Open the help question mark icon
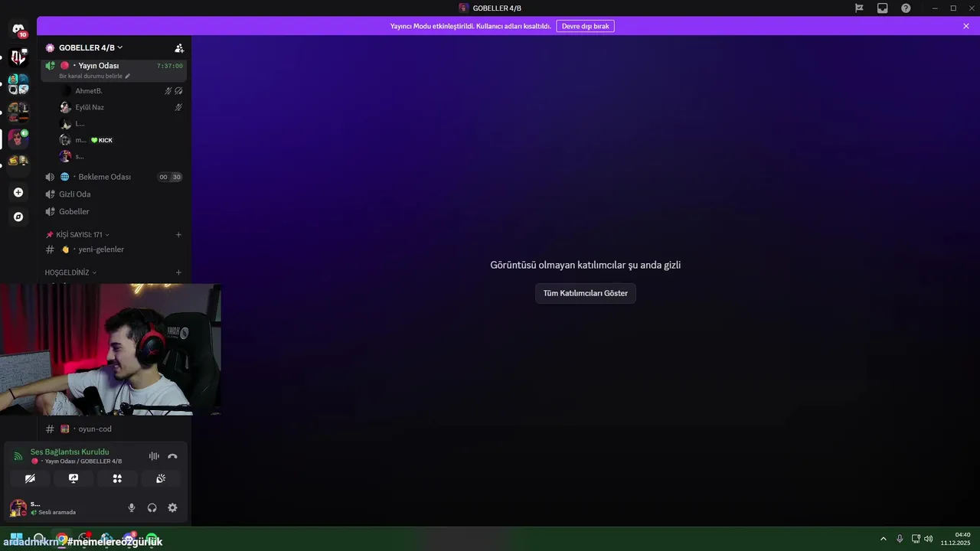 point(906,8)
